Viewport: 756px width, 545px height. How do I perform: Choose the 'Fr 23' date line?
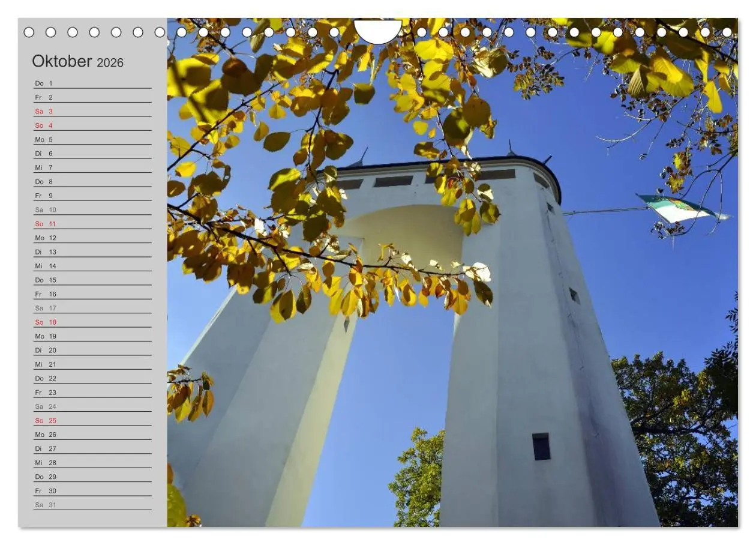tap(92, 392)
